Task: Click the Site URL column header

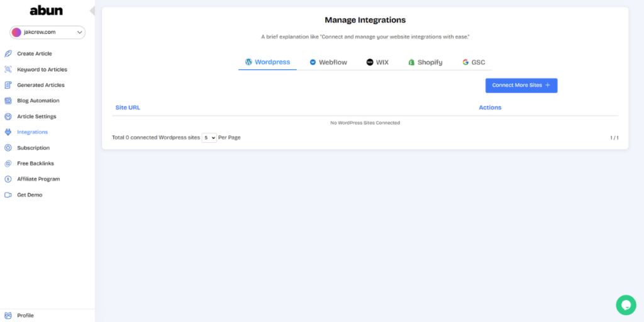Action: tap(128, 108)
